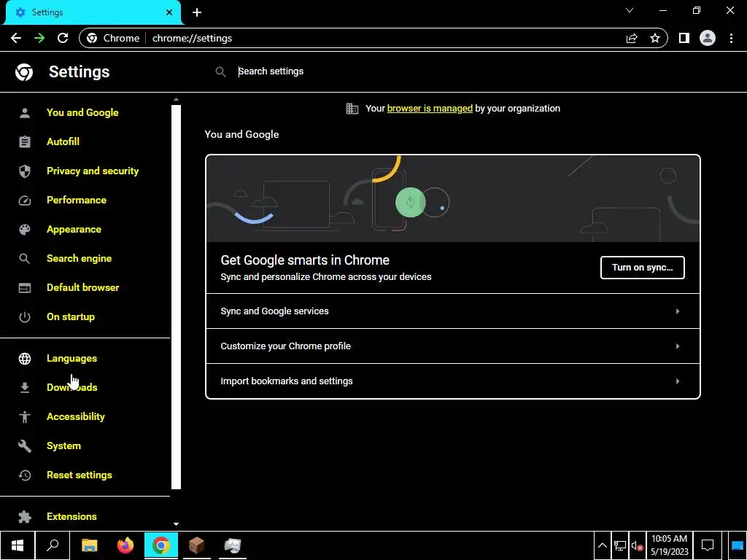This screenshot has height=560, width=747.
Task: Open Reset settings label
Action: click(x=79, y=475)
